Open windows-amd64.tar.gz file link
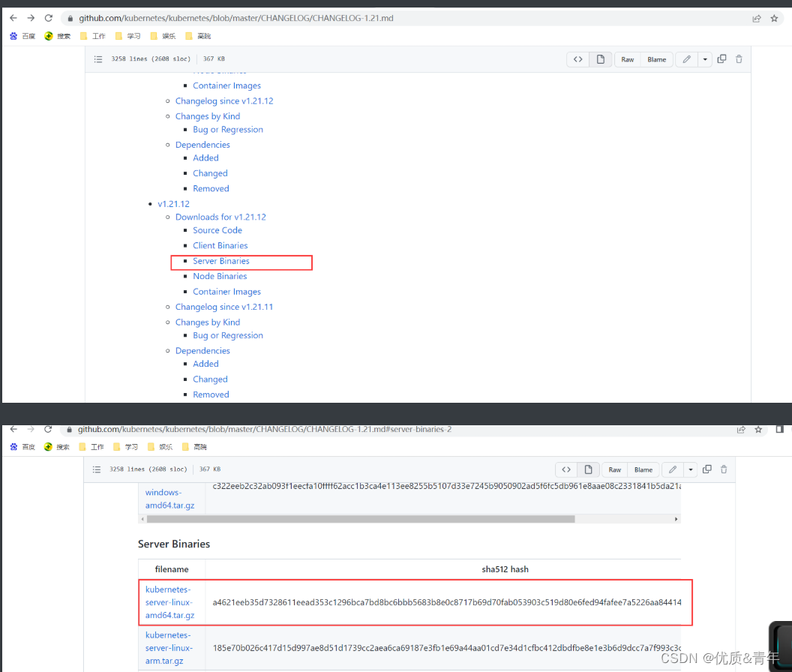 (x=169, y=499)
